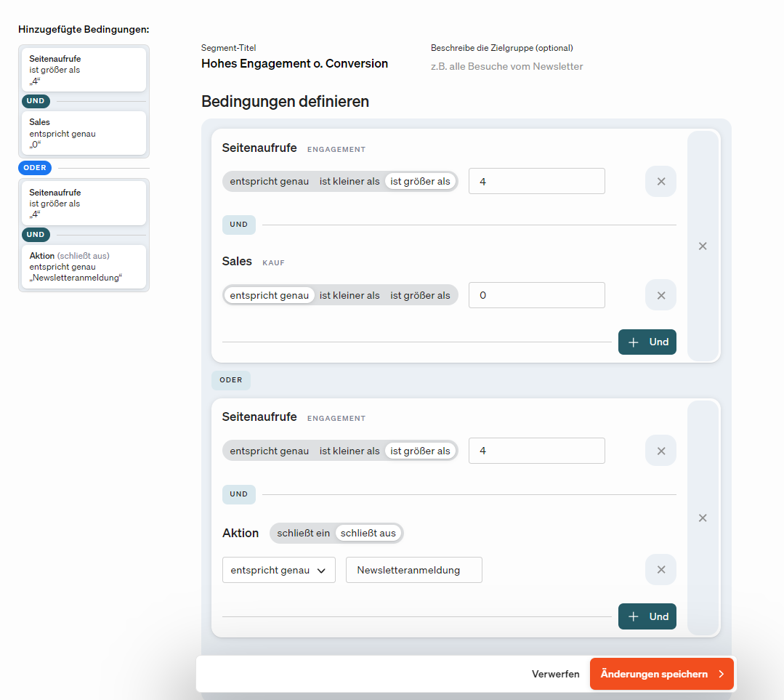Remove the Aktion Newsletteranmeldung condition
The height and width of the screenshot is (700, 784).
click(660, 570)
